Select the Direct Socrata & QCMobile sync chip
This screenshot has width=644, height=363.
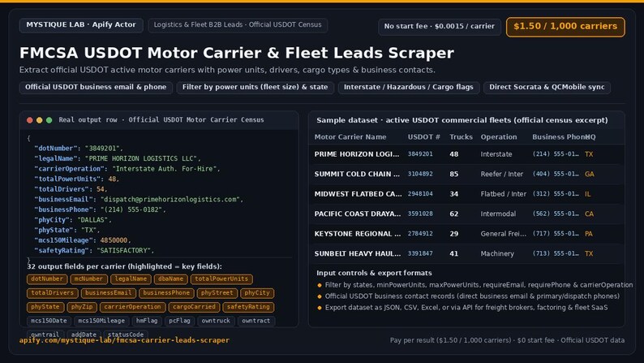(547, 87)
